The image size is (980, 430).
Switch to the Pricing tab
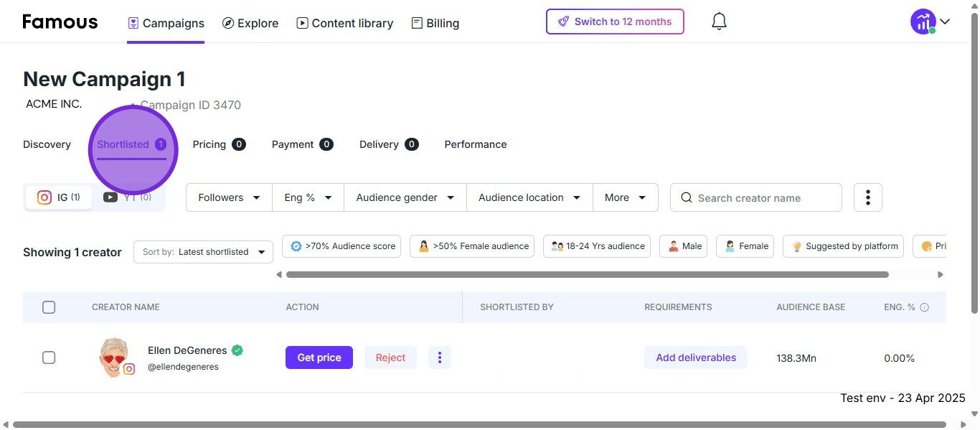pos(219,144)
